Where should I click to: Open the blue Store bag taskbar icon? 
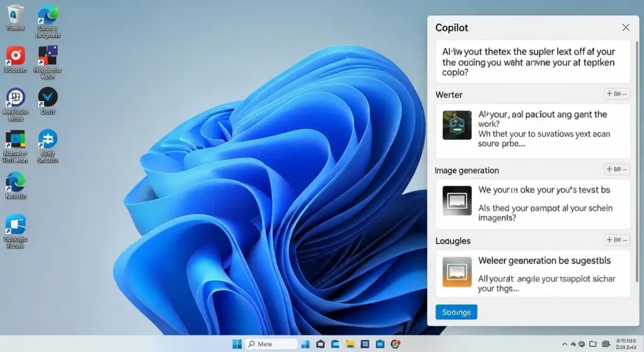(380, 344)
